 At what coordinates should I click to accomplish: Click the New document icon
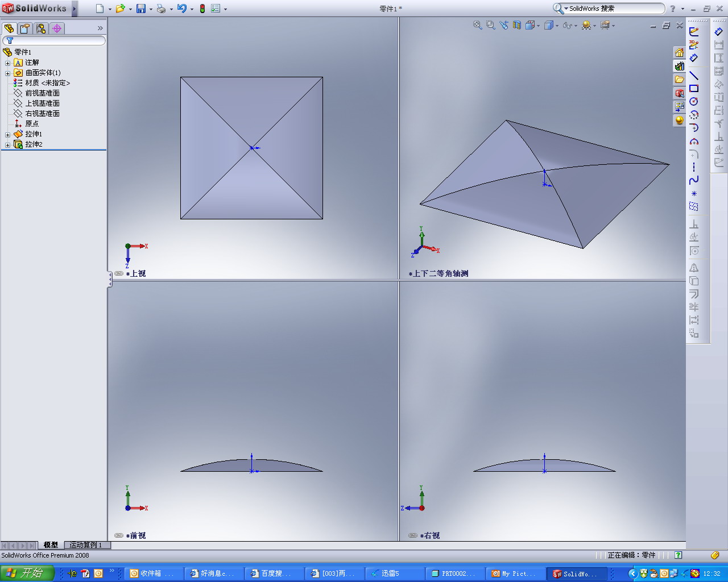(100, 9)
